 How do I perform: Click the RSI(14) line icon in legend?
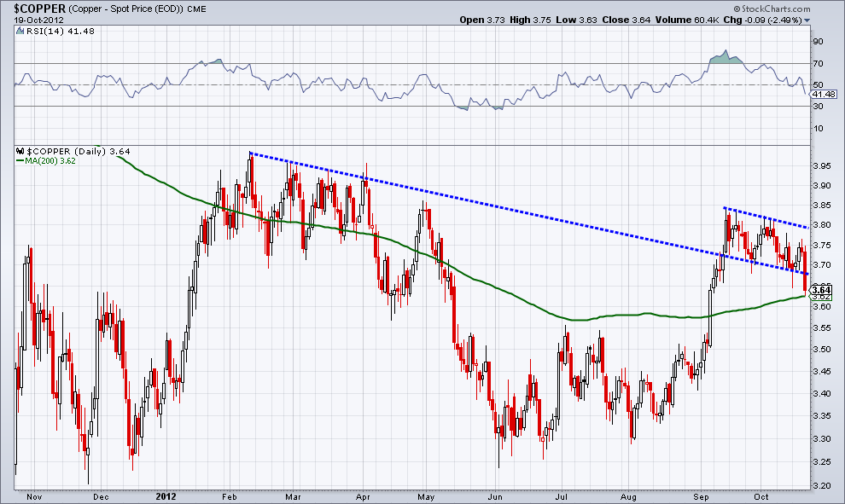tap(20, 31)
